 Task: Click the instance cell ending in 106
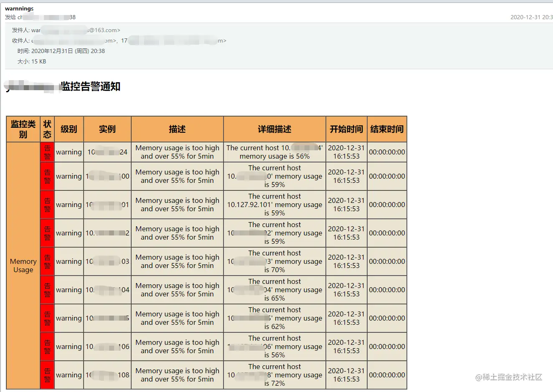[107, 346]
